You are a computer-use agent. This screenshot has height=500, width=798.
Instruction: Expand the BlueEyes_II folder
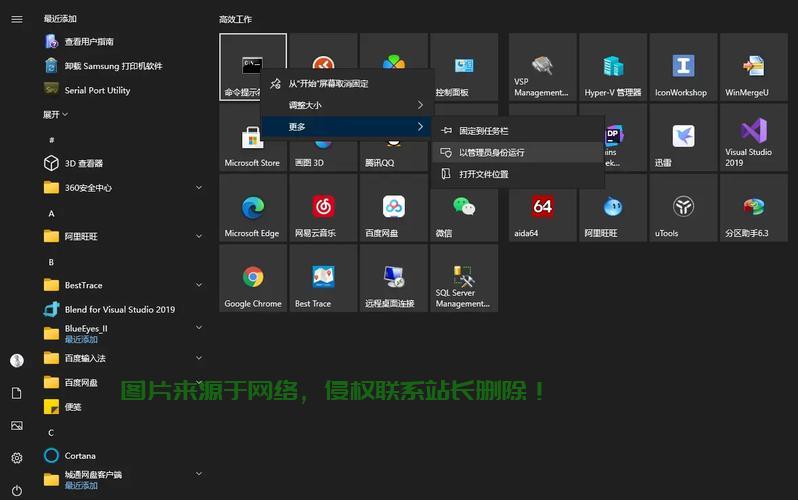click(199, 327)
